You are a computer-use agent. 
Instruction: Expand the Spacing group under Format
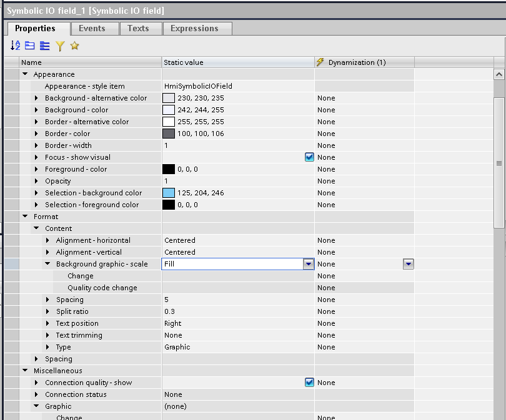(37, 359)
